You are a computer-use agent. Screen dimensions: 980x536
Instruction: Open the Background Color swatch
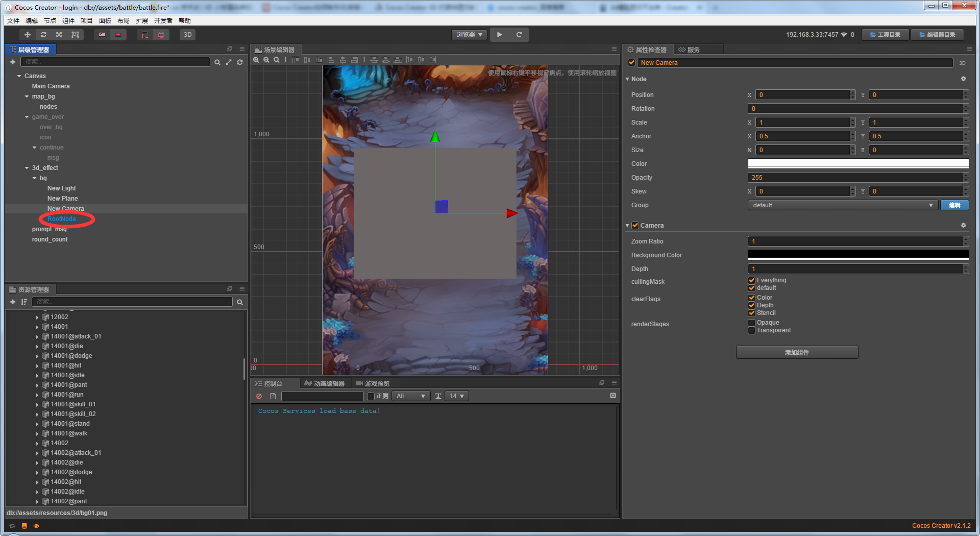pos(857,255)
